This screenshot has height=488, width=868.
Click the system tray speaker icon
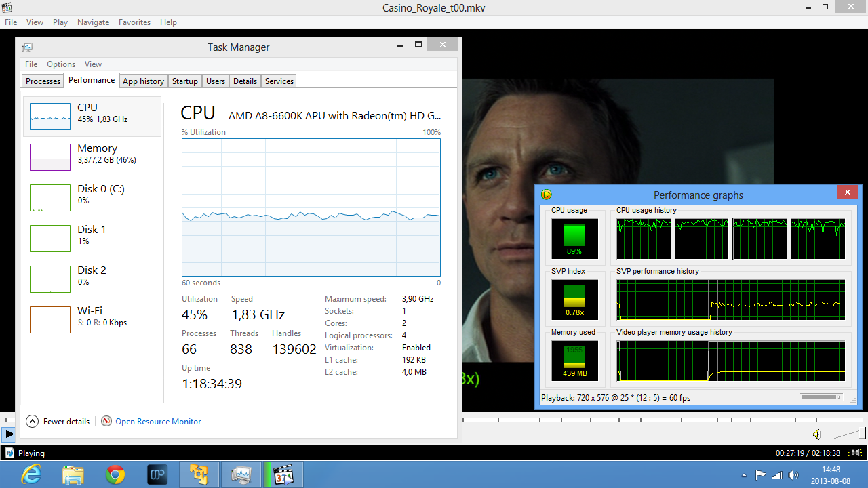(793, 474)
